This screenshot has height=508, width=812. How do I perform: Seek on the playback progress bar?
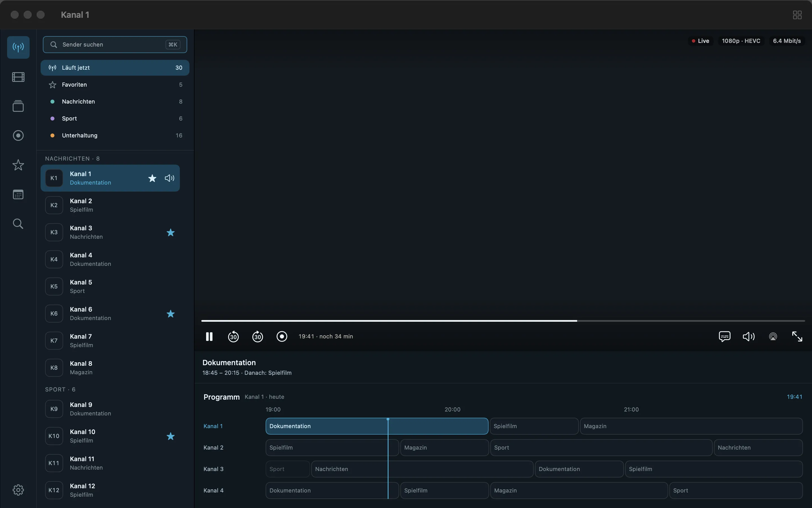[503, 321]
